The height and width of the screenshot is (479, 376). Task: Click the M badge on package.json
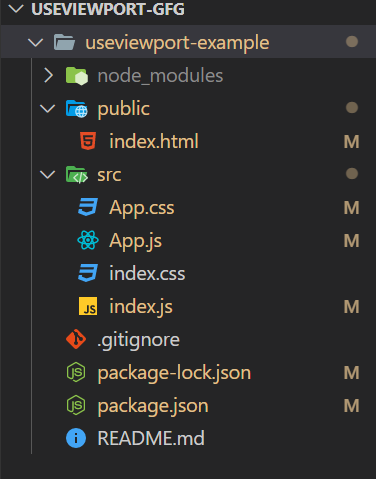coord(351,406)
